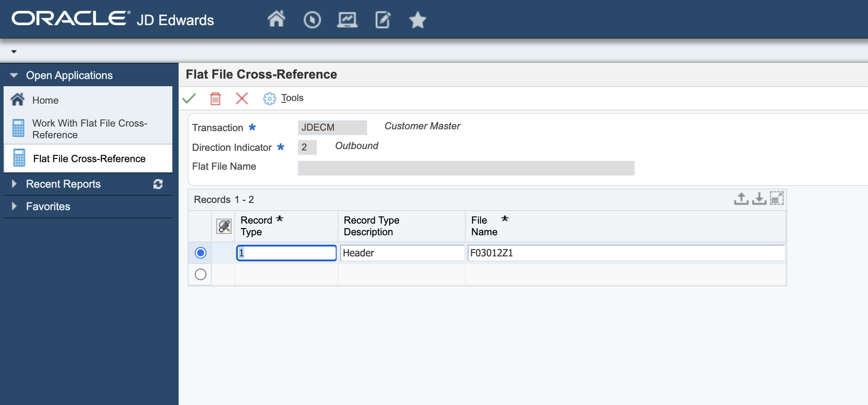Expand the Favorites section
The width and height of the screenshot is (868, 405).
pos(14,207)
